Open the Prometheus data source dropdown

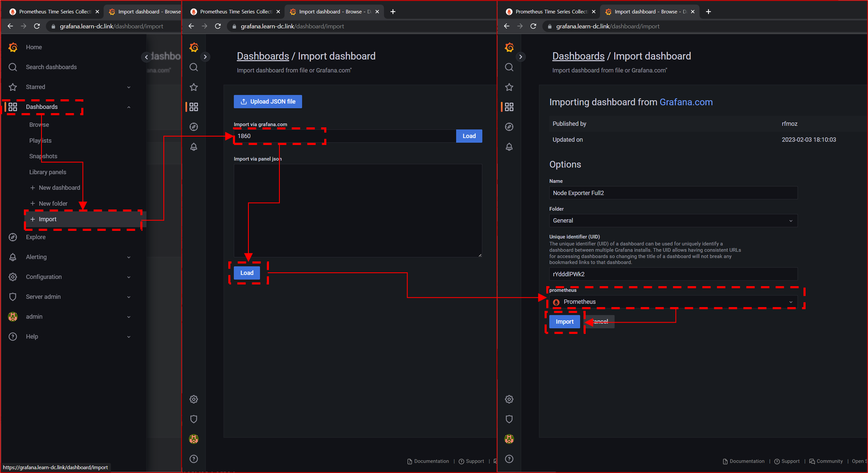(673, 302)
